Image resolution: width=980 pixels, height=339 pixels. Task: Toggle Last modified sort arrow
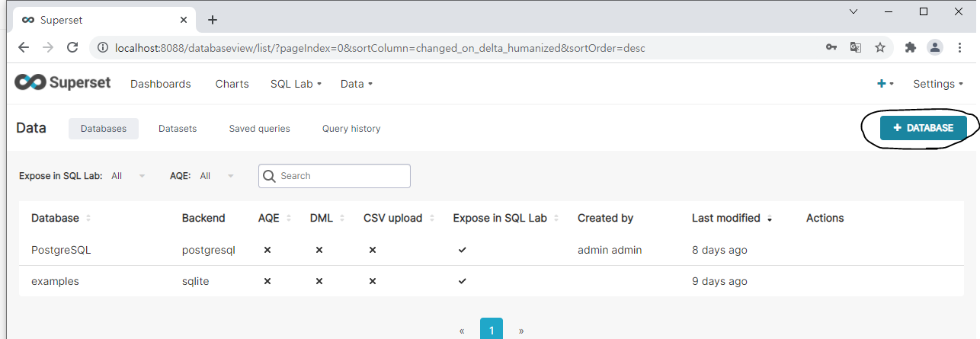point(770,219)
